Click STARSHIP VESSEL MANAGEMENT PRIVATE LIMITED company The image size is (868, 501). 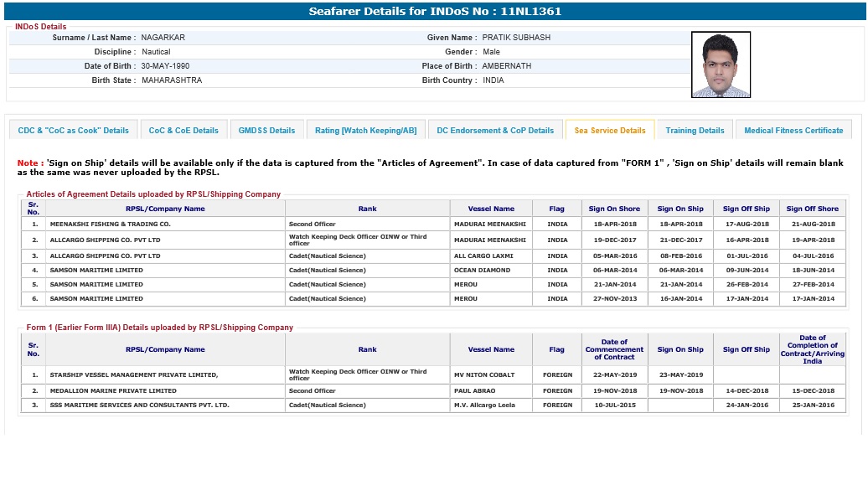tap(134, 374)
